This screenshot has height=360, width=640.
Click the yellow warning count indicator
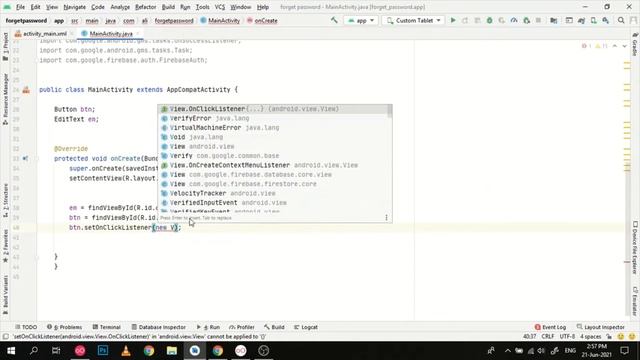[601, 46]
